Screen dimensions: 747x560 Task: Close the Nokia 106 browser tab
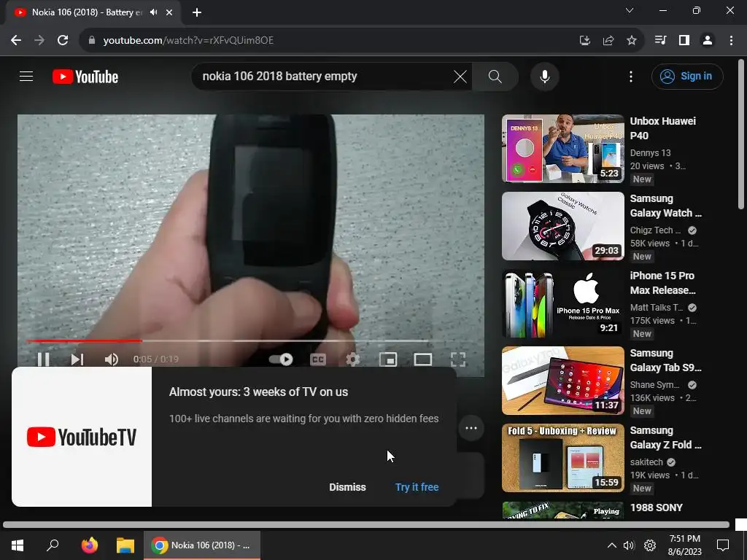169,12
